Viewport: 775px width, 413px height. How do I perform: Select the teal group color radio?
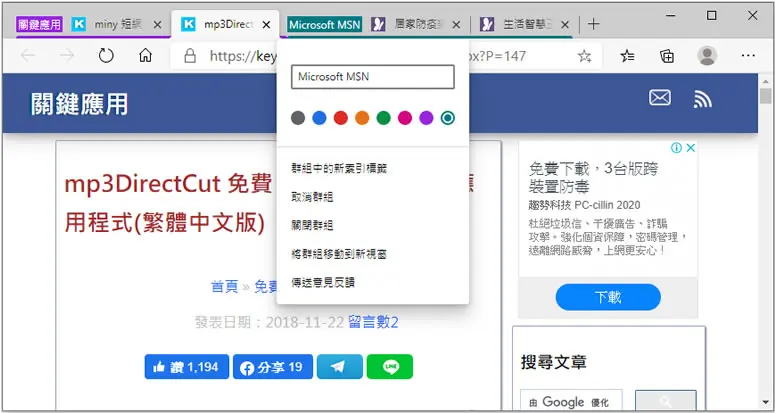447,118
